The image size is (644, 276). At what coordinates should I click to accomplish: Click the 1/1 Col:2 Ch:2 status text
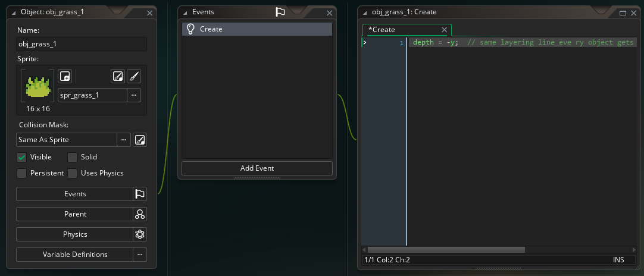tap(387, 259)
